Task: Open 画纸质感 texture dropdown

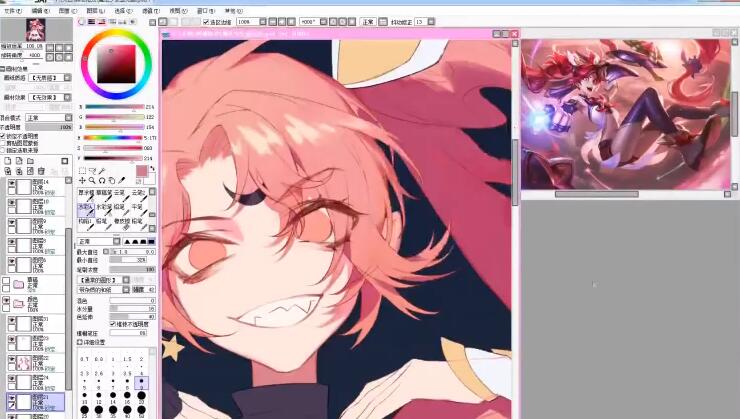Action: pos(68,77)
